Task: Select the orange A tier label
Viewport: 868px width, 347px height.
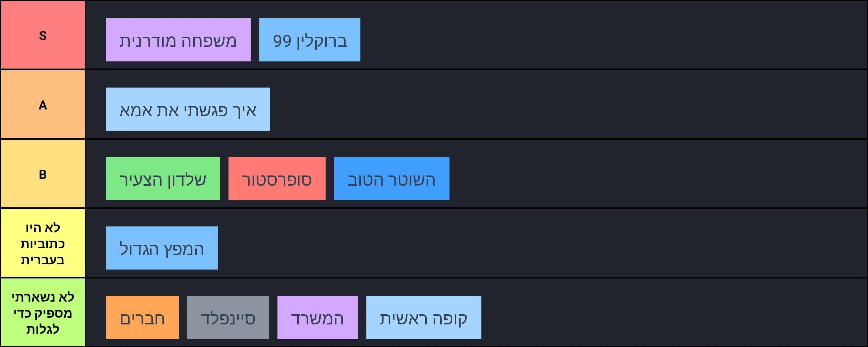Action: coord(43,104)
